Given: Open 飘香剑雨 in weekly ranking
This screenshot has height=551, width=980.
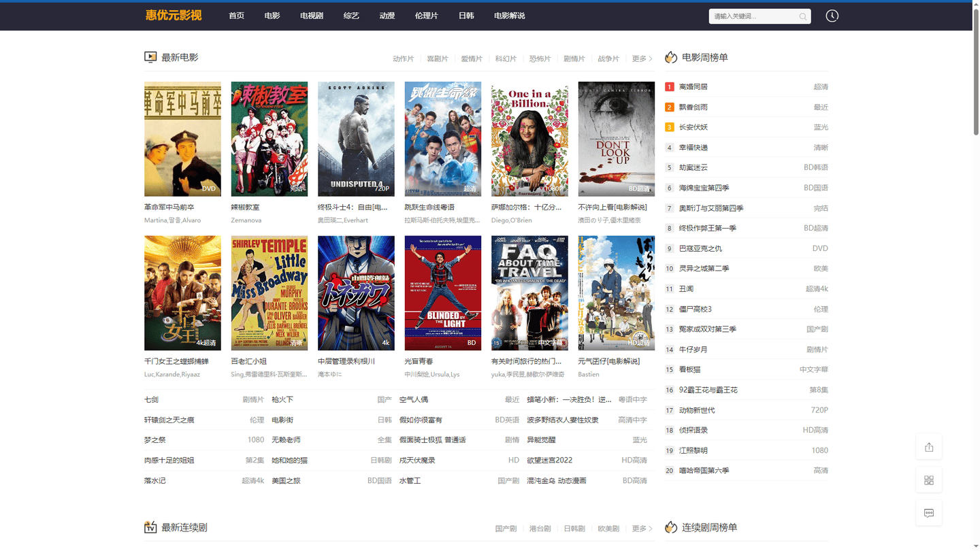Looking at the screenshot, I should 693,107.
